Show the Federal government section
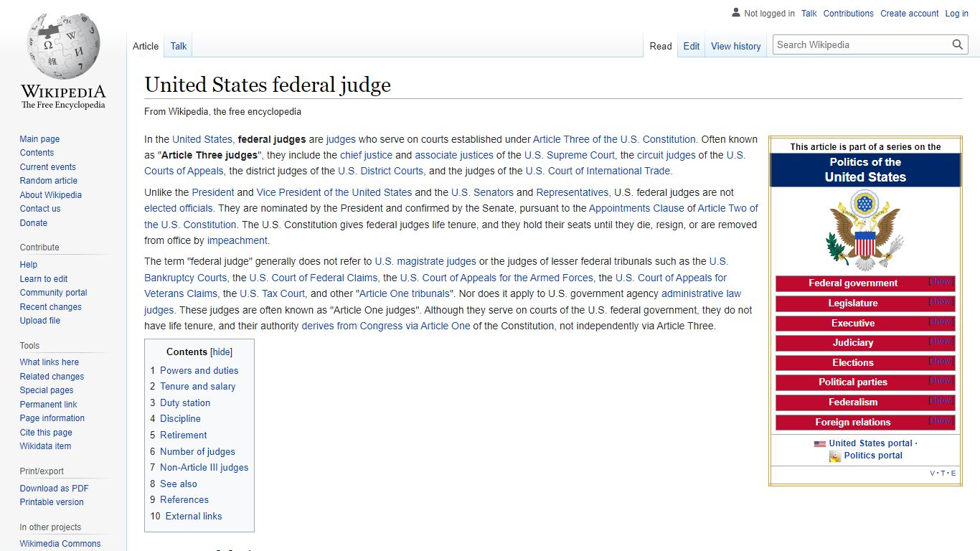 [941, 281]
